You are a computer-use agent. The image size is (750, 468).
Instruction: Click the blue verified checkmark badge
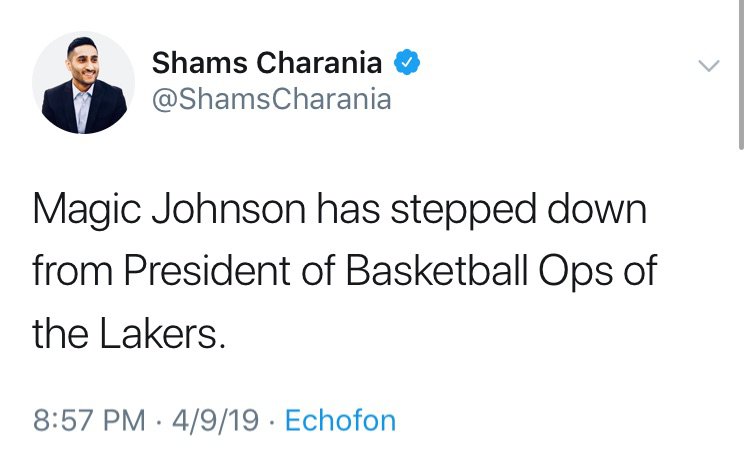point(407,62)
